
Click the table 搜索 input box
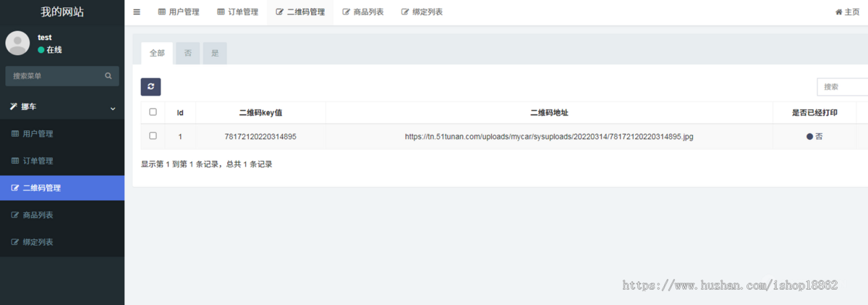(x=842, y=87)
